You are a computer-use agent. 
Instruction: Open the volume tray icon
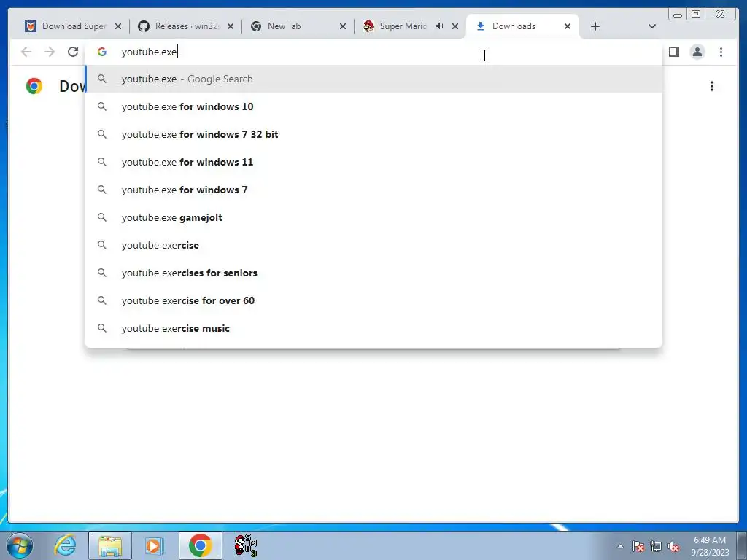[x=673, y=546]
